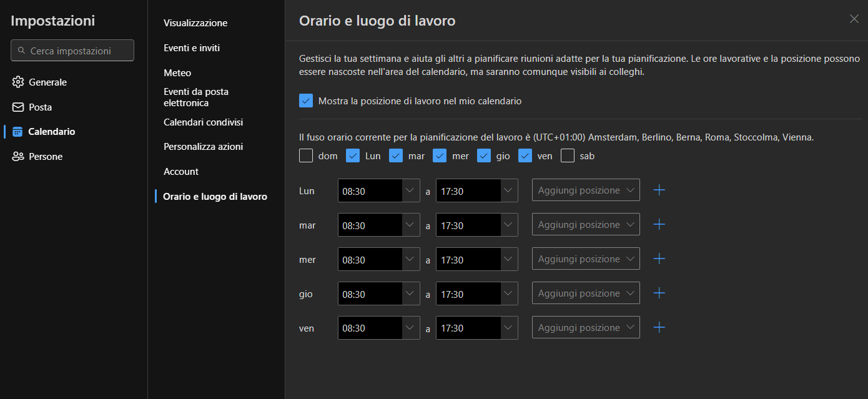Click the plus icon in ven row

pos(659,328)
